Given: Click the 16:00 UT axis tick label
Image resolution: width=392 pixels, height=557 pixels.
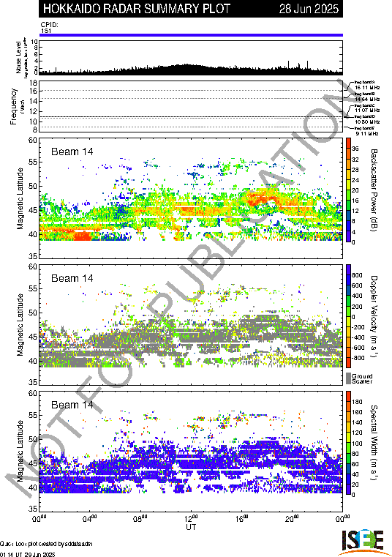Looking at the screenshot, I should coord(242,519).
